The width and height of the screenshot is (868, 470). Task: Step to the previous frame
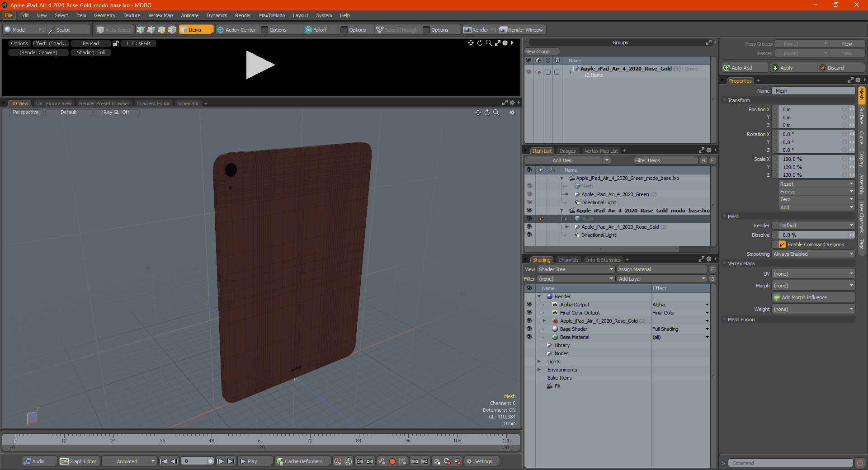click(x=174, y=461)
